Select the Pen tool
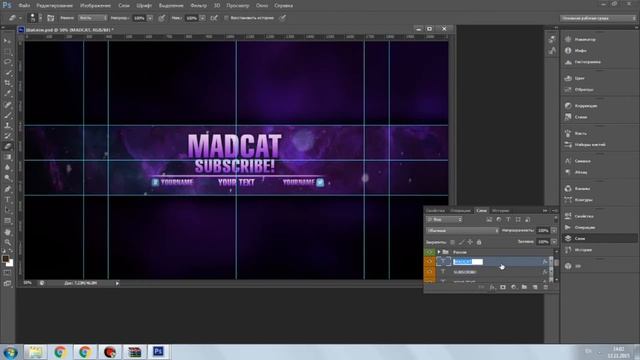640x360 pixels. [7, 189]
